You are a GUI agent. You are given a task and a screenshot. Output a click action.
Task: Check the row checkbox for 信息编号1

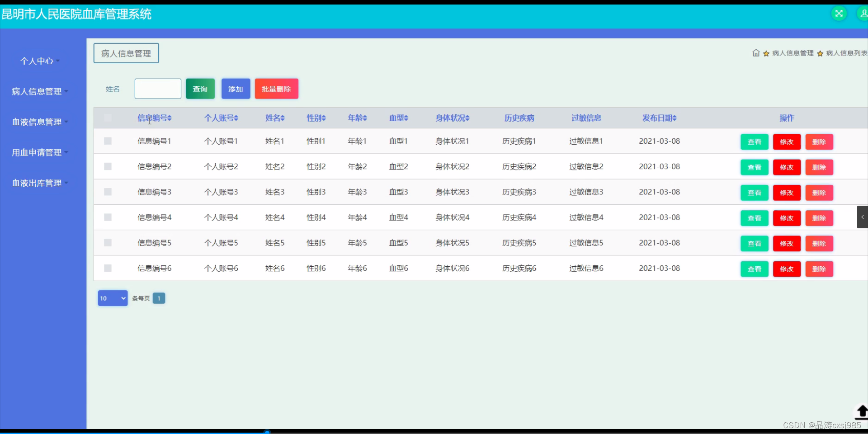[x=108, y=141]
